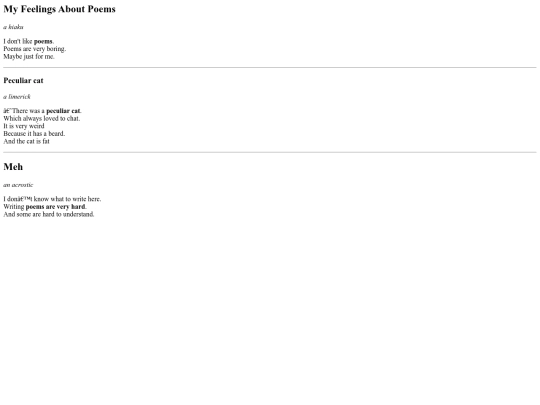Click the line ending 'what to write here.'
The height and width of the screenshot is (405, 540).
pos(52,199)
